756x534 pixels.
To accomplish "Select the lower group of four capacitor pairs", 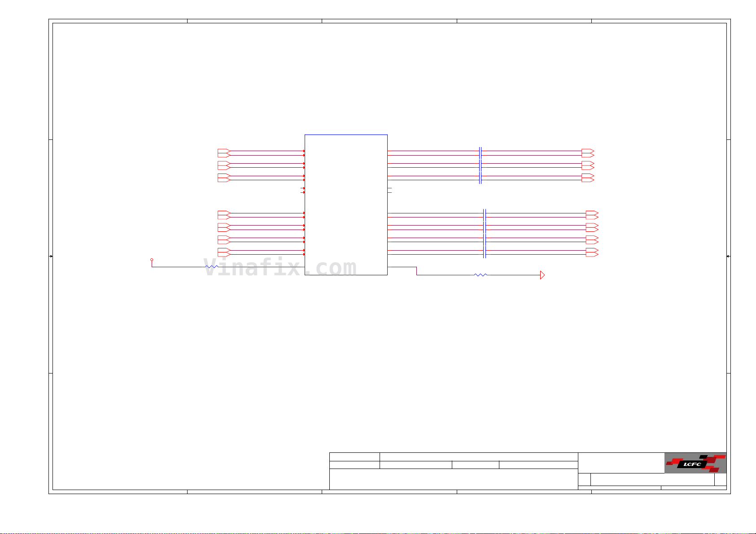I will pyautogui.click(x=485, y=233).
